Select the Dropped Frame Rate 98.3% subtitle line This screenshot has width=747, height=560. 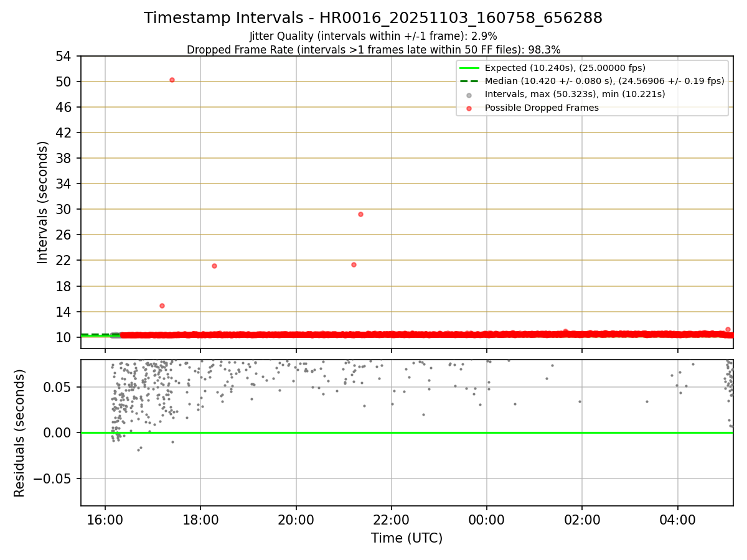[374, 50]
